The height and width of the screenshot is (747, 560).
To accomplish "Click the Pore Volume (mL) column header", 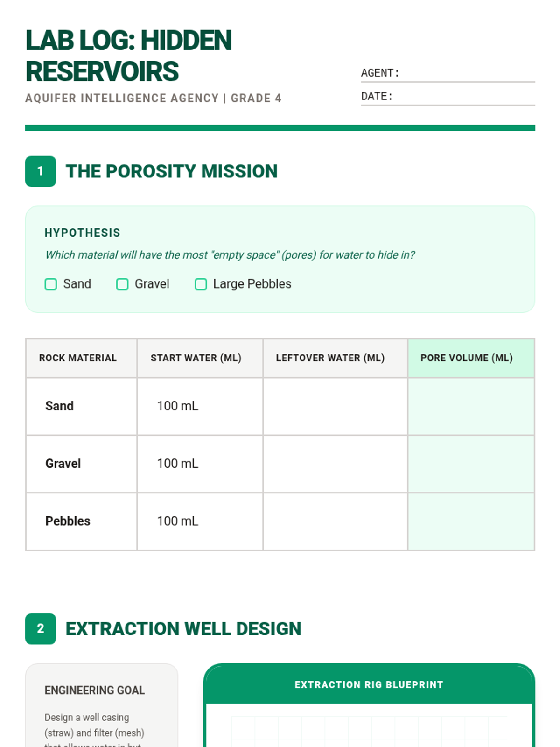I will [x=467, y=358].
